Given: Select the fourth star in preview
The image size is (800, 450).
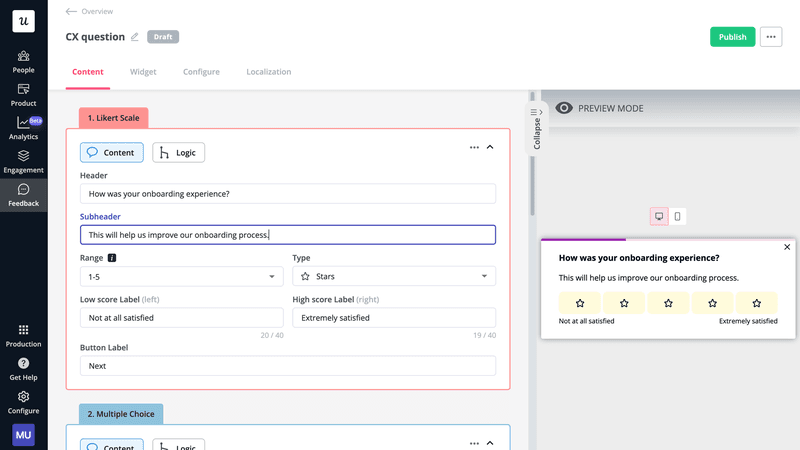Looking at the screenshot, I should (x=712, y=303).
